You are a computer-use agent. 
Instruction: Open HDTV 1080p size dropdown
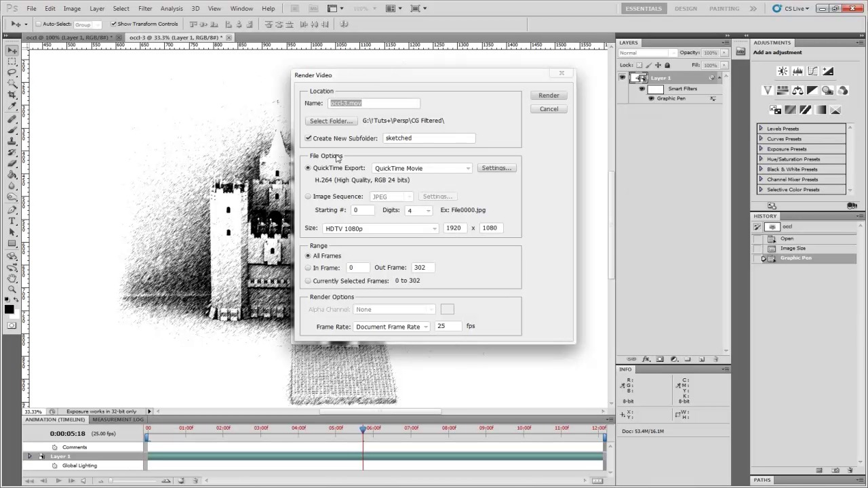click(x=380, y=228)
